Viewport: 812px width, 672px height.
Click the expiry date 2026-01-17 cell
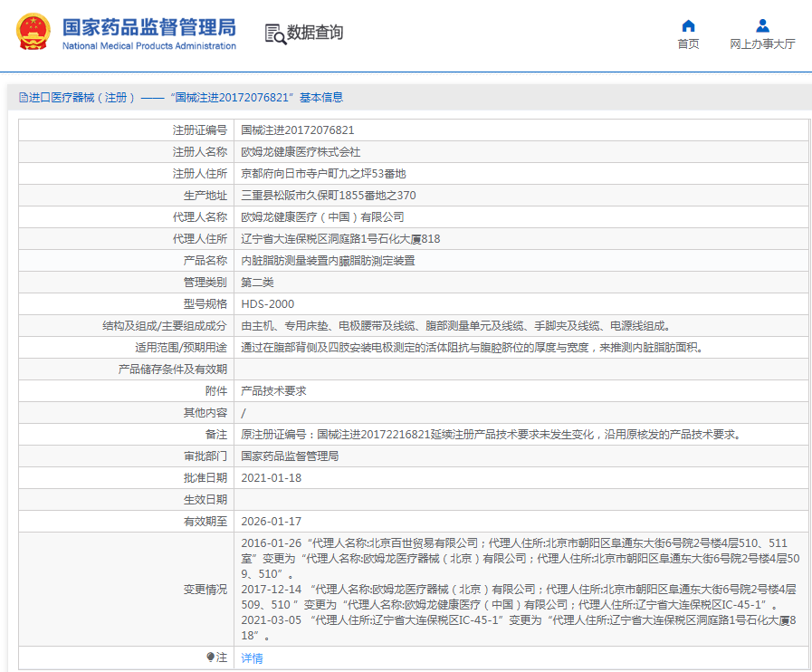(x=271, y=522)
